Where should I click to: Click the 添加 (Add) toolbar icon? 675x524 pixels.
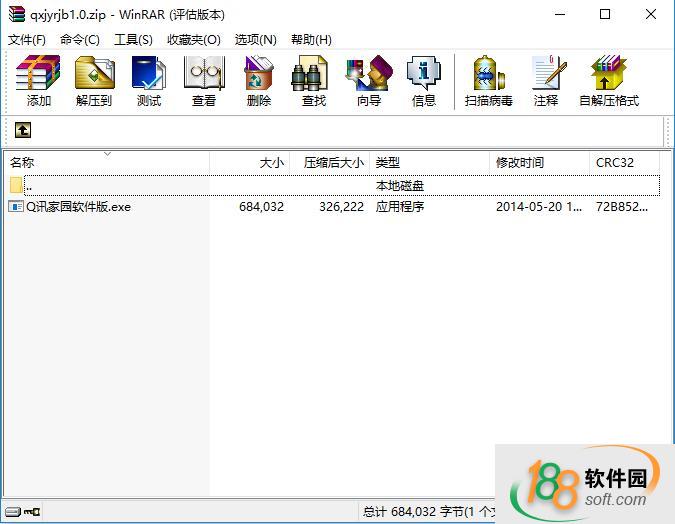point(39,81)
